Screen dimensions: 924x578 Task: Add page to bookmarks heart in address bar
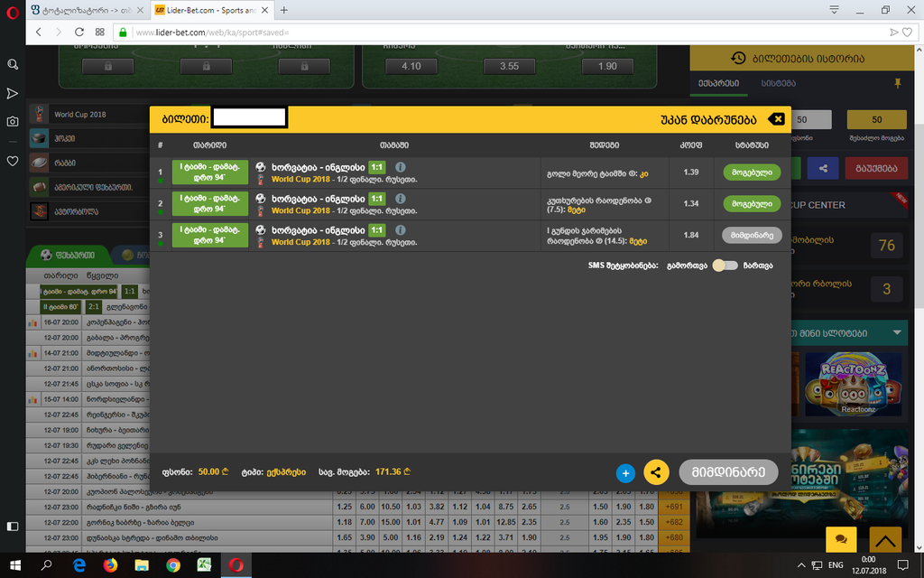pyautogui.click(x=908, y=33)
